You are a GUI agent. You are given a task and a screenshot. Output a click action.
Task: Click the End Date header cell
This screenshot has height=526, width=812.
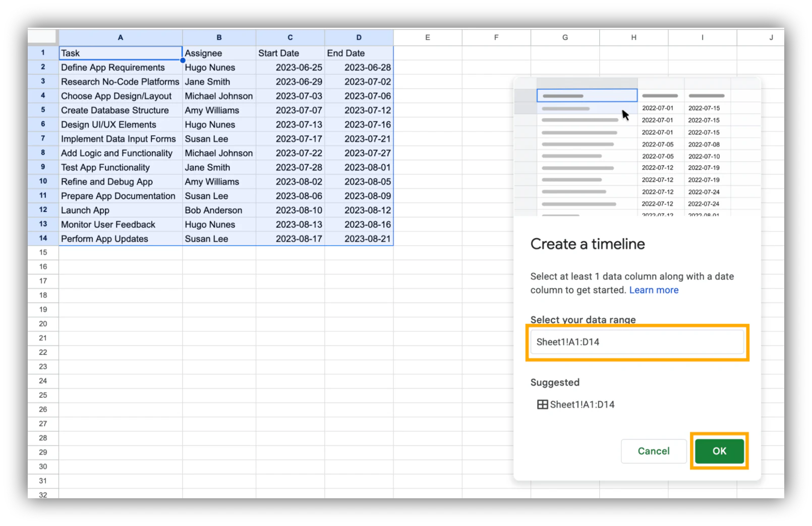[x=359, y=53]
